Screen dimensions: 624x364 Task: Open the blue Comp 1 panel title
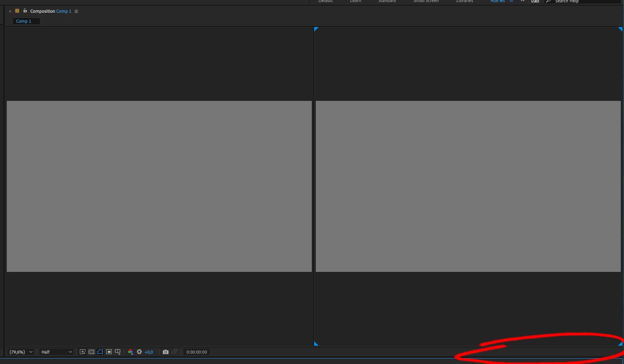tap(64, 11)
